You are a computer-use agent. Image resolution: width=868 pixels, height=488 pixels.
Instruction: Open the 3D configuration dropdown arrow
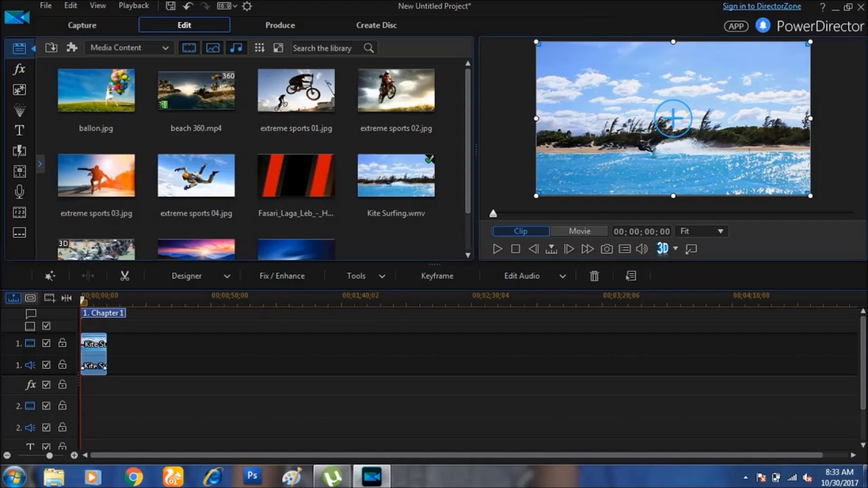675,249
